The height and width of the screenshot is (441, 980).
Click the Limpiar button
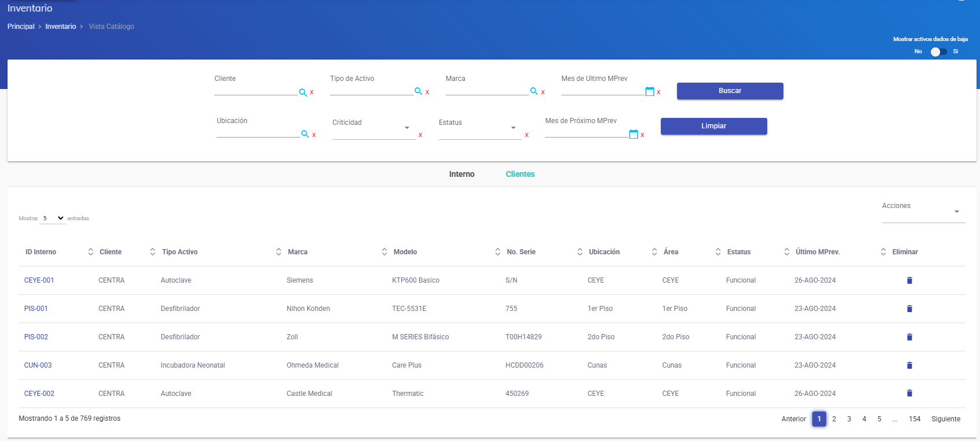tap(713, 126)
